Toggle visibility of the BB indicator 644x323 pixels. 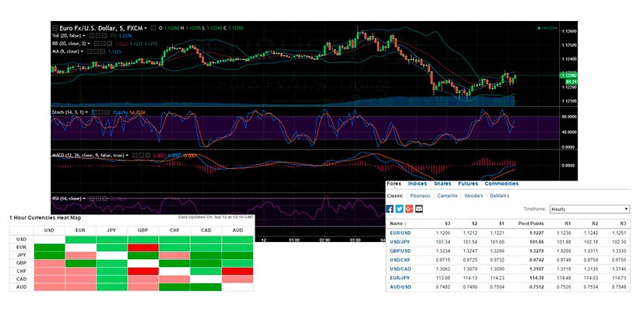(x=97, y=44)
